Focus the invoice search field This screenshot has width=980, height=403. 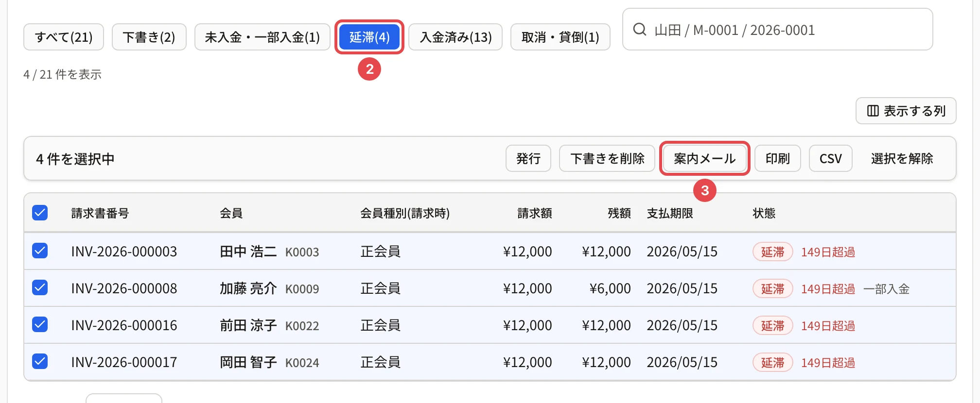(x=778, y=30)
